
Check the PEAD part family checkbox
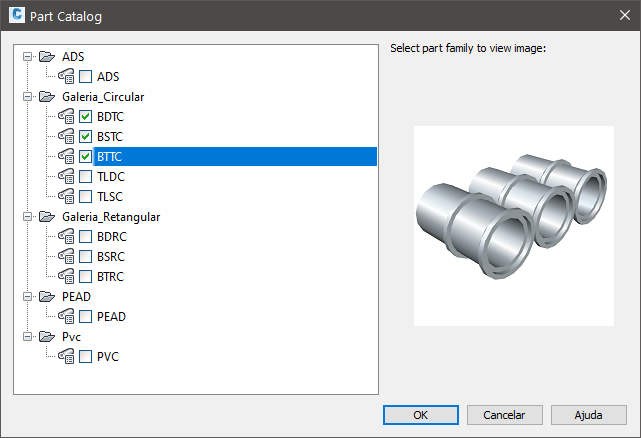[85, 317]
